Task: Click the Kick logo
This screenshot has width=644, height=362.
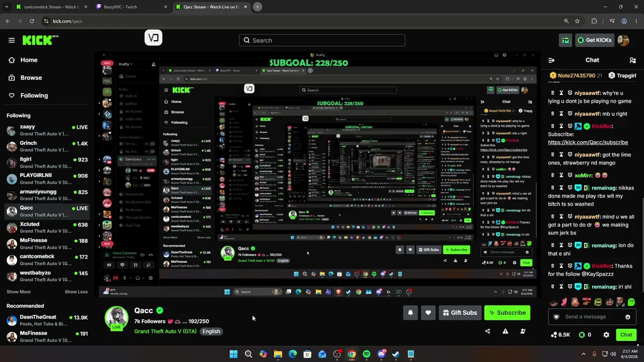Action: coord(40,40)
